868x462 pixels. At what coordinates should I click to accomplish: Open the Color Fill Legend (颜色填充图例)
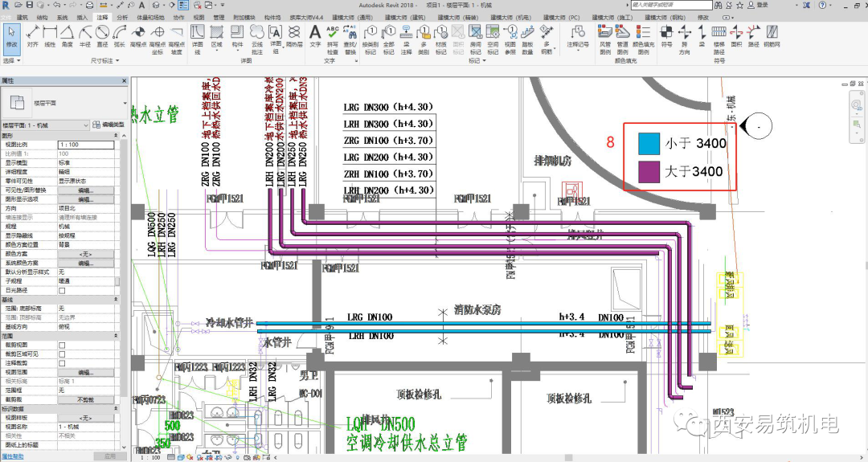tap(643, 40)
